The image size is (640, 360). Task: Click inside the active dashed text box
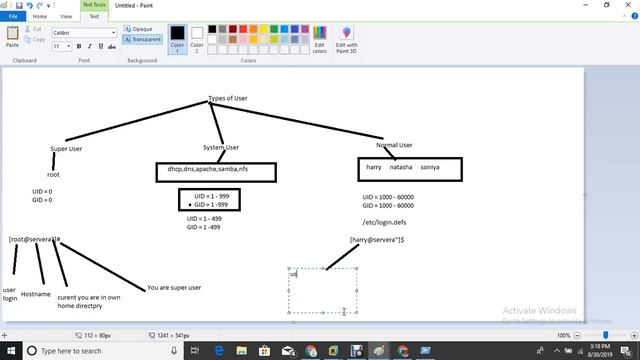click(322, 291)
